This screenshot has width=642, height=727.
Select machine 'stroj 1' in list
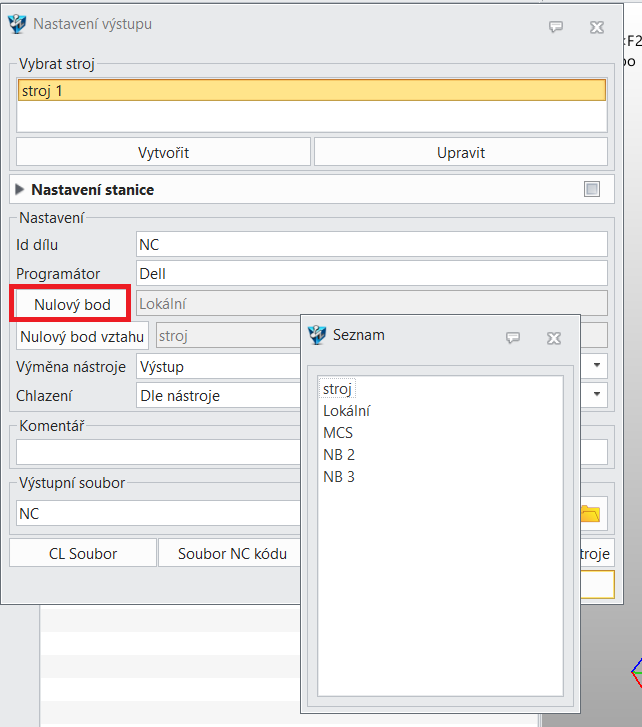point(312,90)
